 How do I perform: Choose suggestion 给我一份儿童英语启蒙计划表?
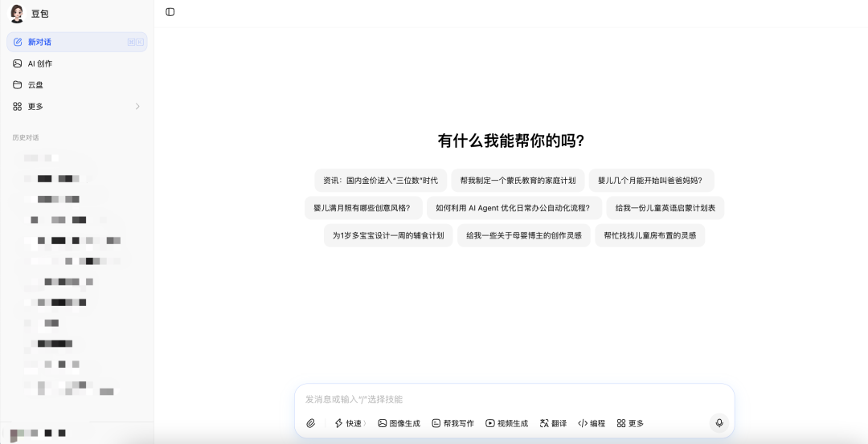tap(665, 208)
